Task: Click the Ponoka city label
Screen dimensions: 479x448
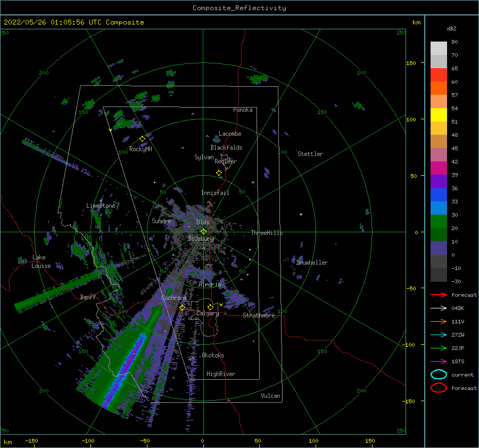Action: (x=243, y=110)
